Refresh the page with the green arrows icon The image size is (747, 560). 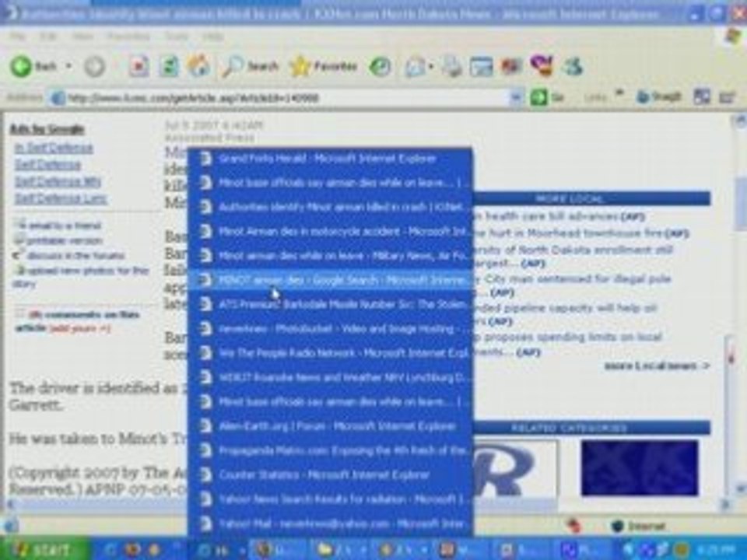[169, 67]
